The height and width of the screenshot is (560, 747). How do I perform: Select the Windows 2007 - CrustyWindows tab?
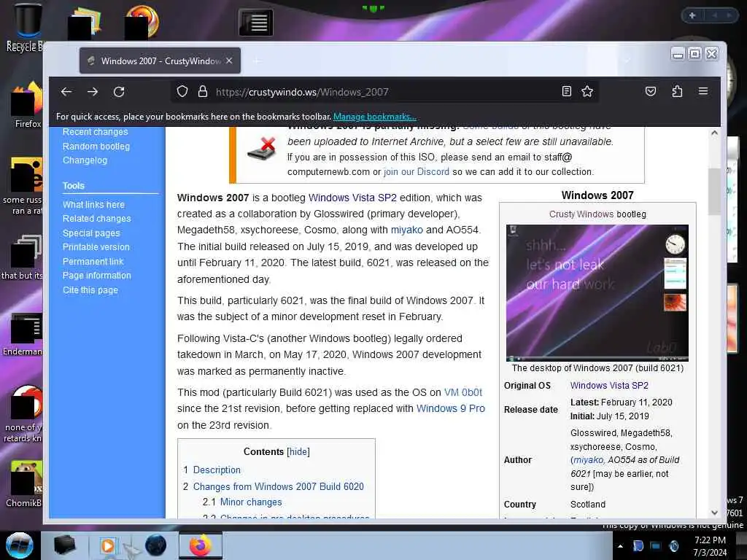[160, 61]
